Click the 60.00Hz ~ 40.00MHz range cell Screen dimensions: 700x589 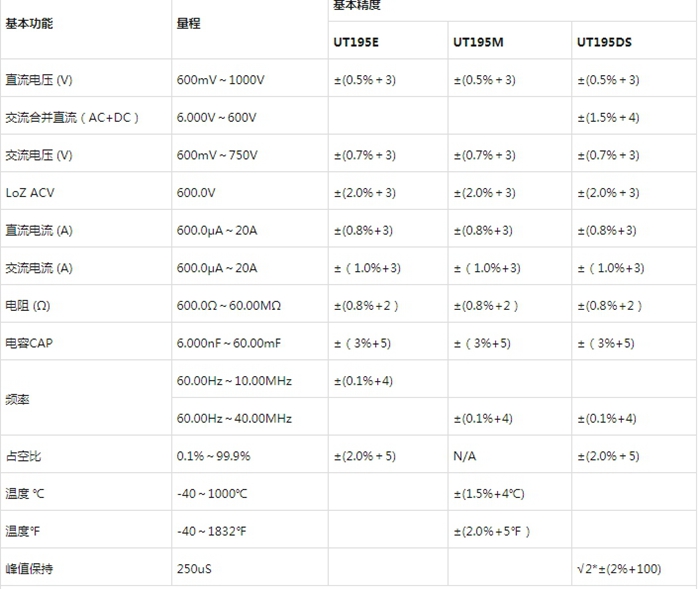coord(234,418)
